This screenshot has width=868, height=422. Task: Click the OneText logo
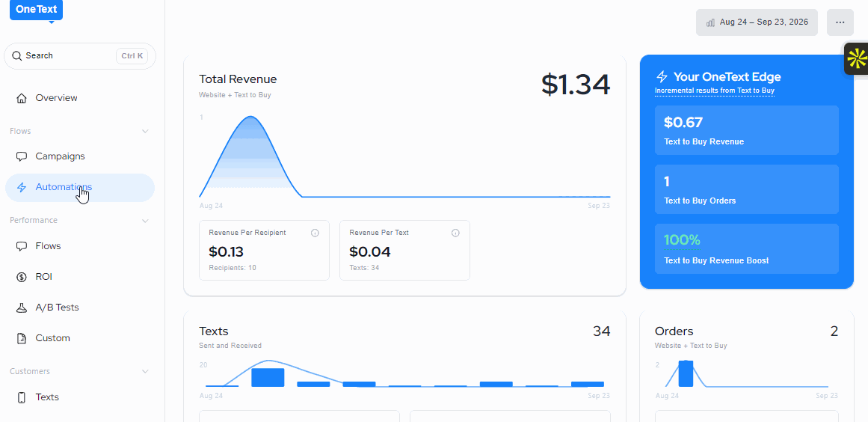click(x=36, y=10)
